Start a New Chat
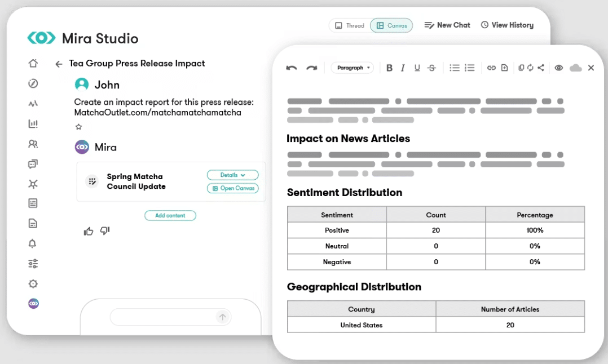 447,25
